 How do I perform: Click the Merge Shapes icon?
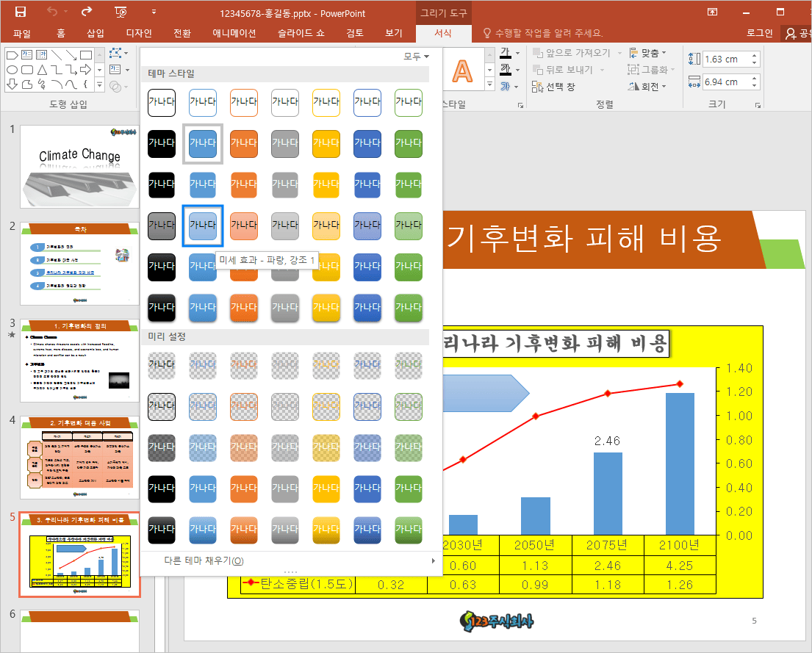point(115,87)
